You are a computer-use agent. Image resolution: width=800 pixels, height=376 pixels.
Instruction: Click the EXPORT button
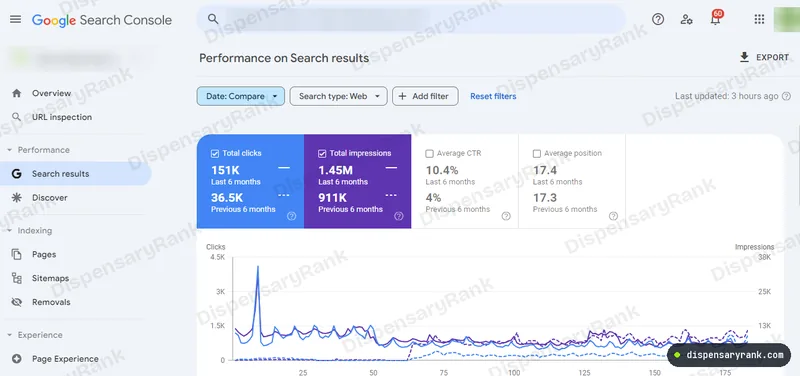764,57
